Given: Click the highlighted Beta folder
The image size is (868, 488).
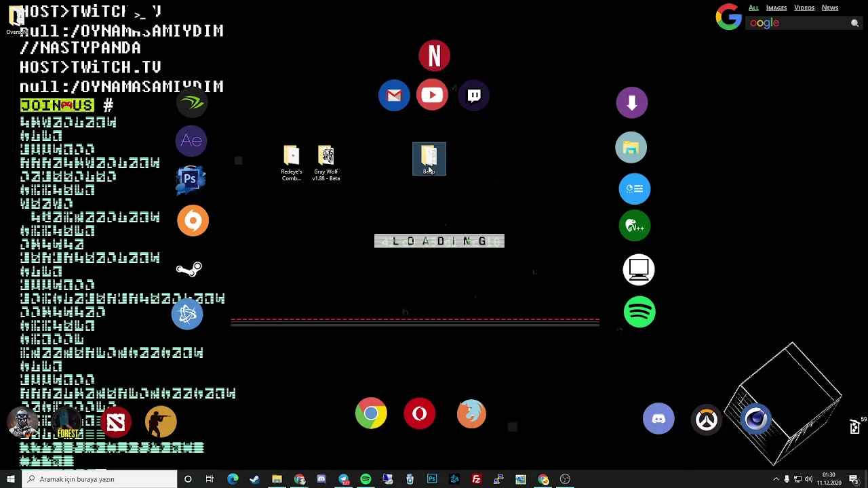Looking at the screenshot, I should pos(429,159).
